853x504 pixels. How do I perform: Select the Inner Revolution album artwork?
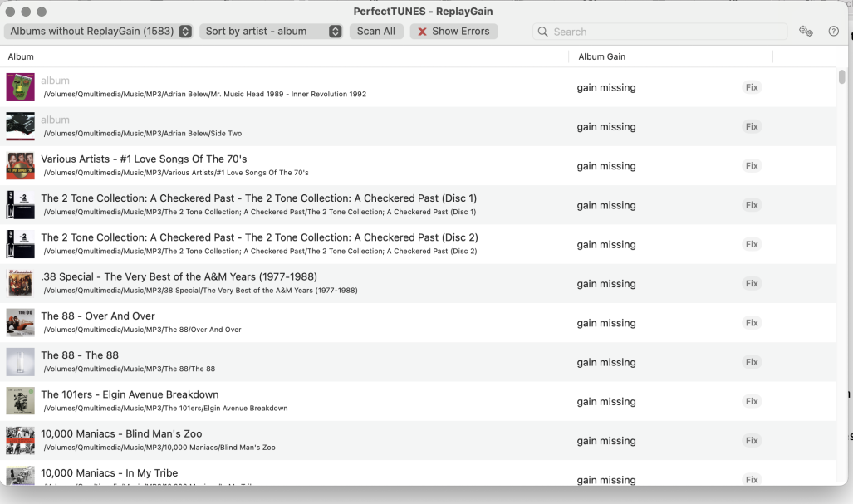click(21, 87)
